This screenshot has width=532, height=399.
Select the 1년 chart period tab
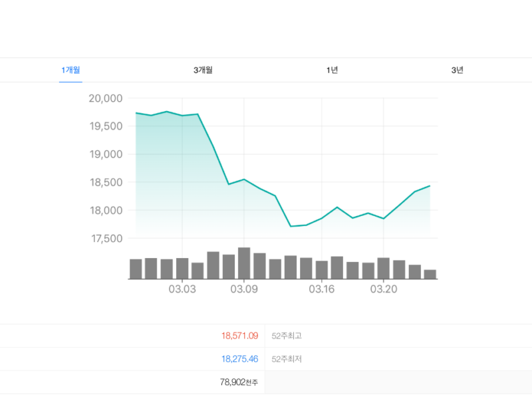coord(332,70)
